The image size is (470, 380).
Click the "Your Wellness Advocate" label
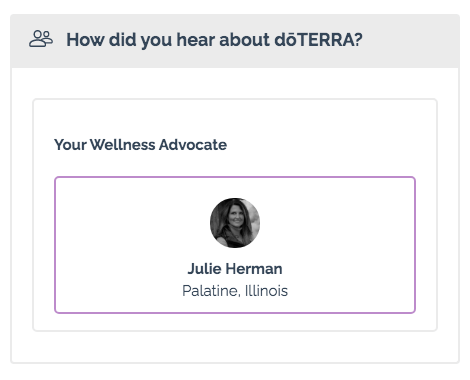tap(140, 145)
